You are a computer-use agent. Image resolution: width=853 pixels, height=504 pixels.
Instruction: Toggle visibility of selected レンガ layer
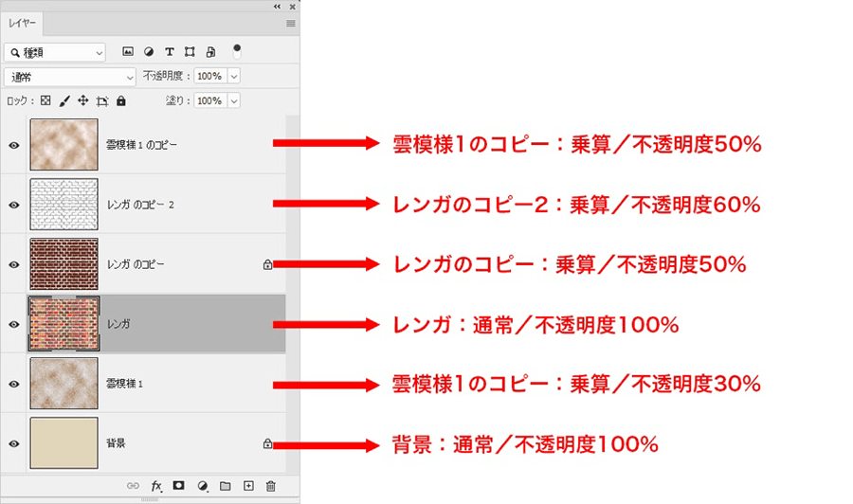pyautogui.click(x=14, y=325)
